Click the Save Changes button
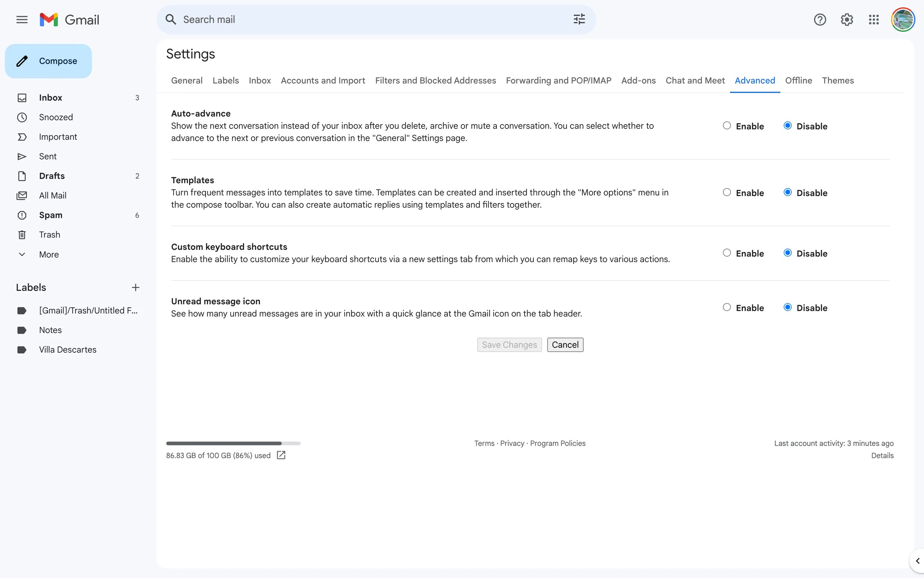 pyautogui.click(x=509, y=345)
